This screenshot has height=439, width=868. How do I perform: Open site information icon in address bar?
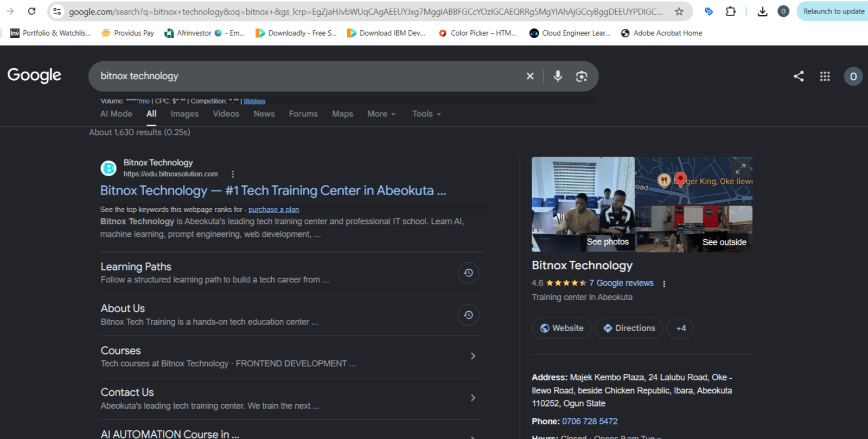click(x=57, y=11)
